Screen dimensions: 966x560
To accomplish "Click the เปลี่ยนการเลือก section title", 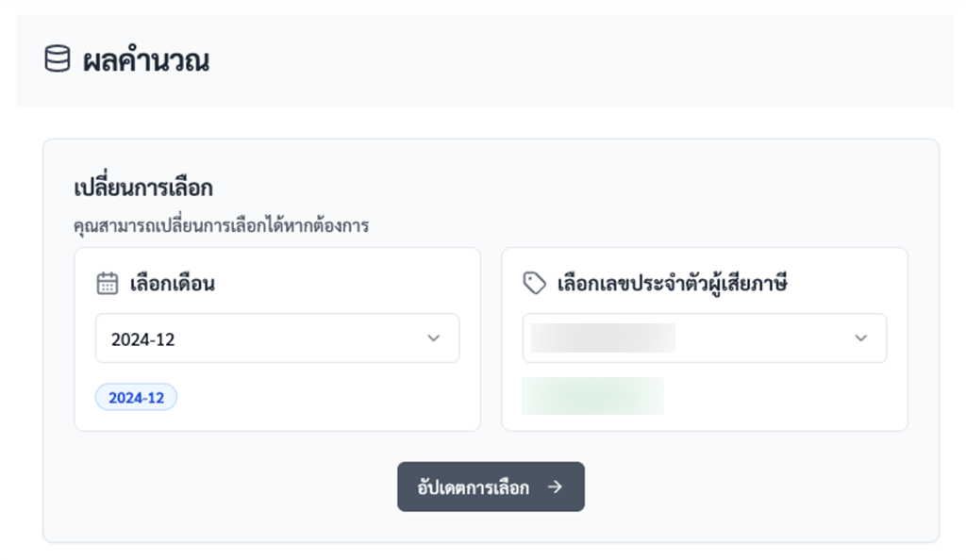I will 143,188.
